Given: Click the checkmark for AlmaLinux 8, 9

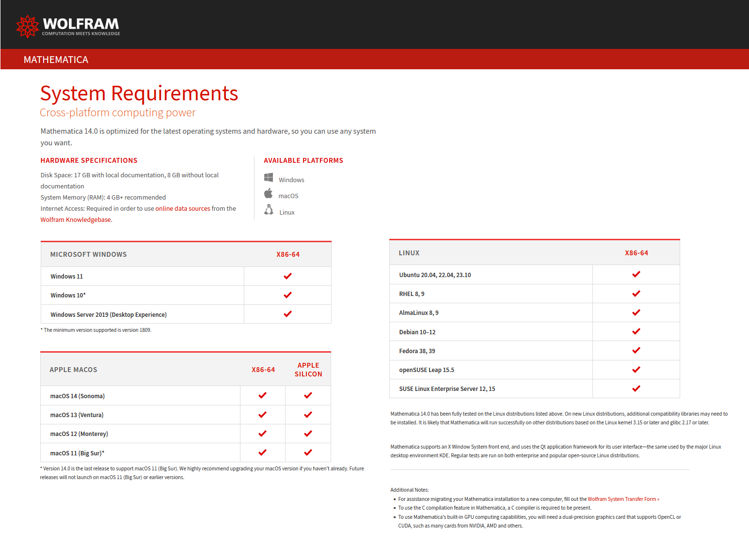Looking at the screenshot, I should point(636,312).
